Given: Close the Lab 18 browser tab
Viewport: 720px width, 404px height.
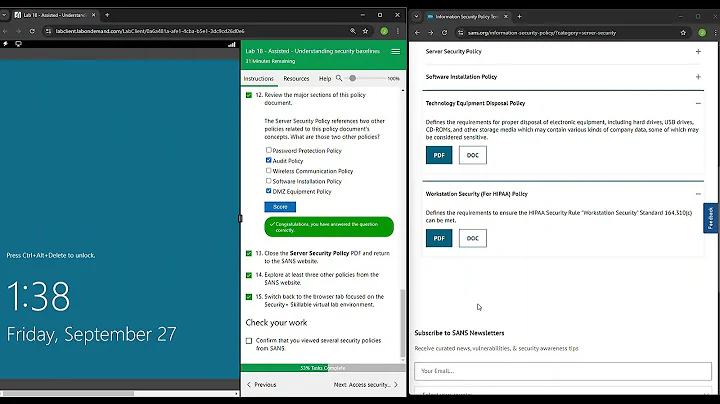Looking at the screenshot, I should coord(93,15).
